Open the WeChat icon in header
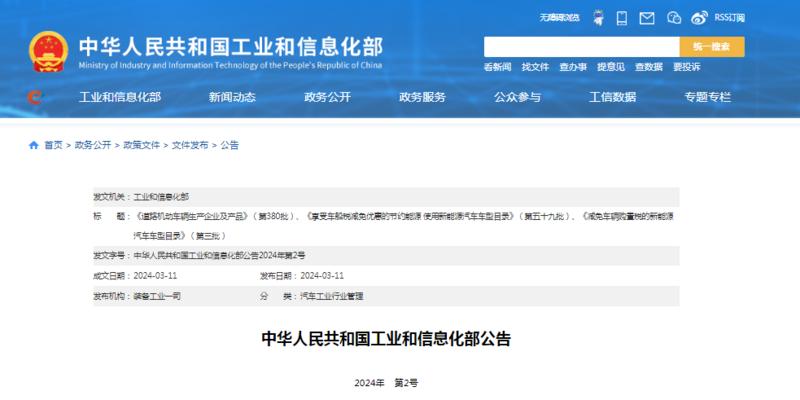Image resolution: width=800 pixels, height=400 pixels. [674, 18]
